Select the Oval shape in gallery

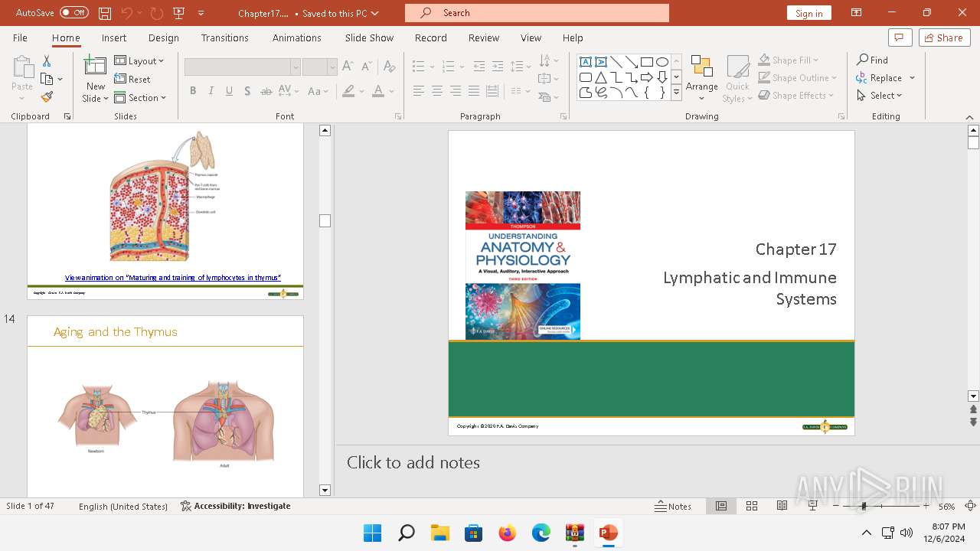(x=662, y=62)
